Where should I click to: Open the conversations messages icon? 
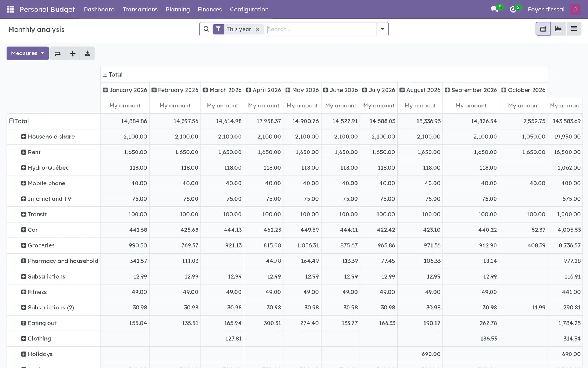point(495,9)
